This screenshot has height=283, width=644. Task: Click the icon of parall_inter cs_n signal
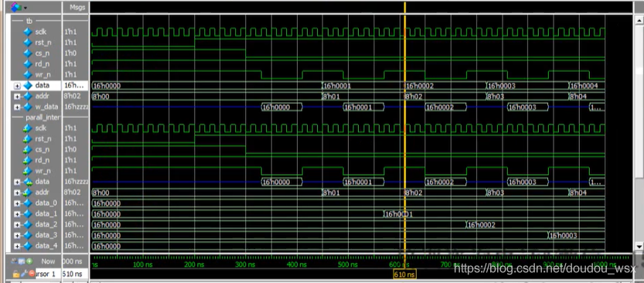tap(28, 149)
